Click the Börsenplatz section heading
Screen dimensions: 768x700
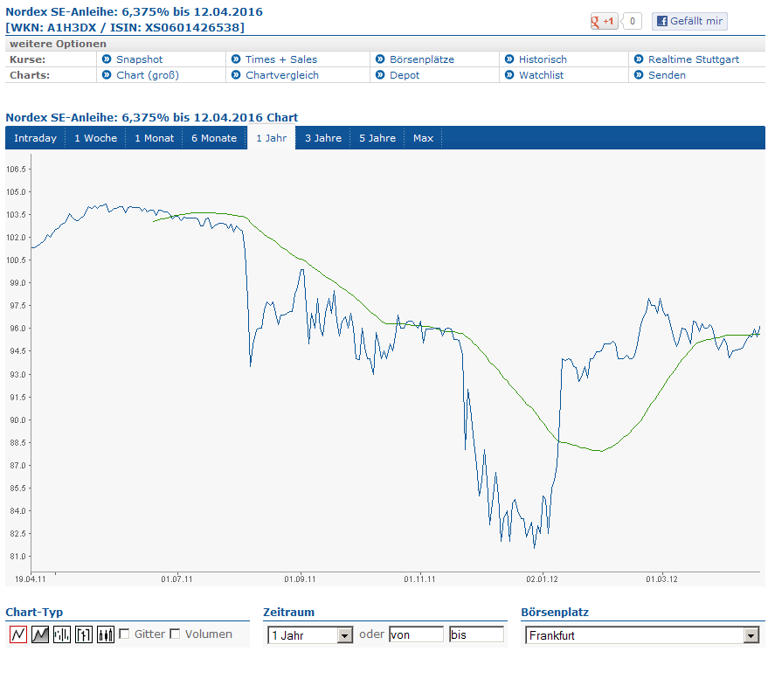555,613
